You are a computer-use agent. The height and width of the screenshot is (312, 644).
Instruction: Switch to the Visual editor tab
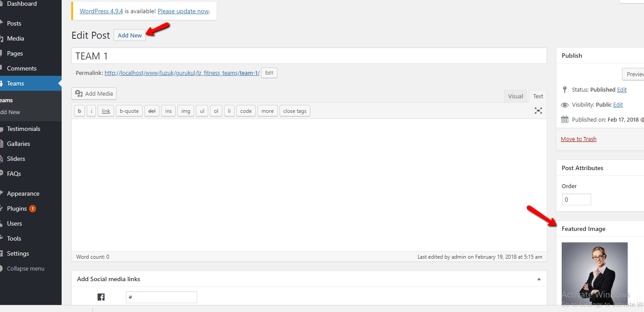(x=515, y=96)
